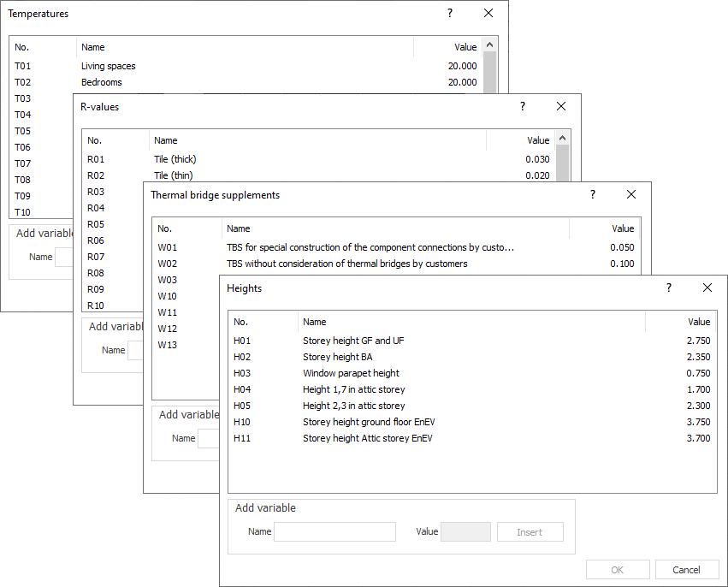Open help in the R-values dialog

(523, 106)
